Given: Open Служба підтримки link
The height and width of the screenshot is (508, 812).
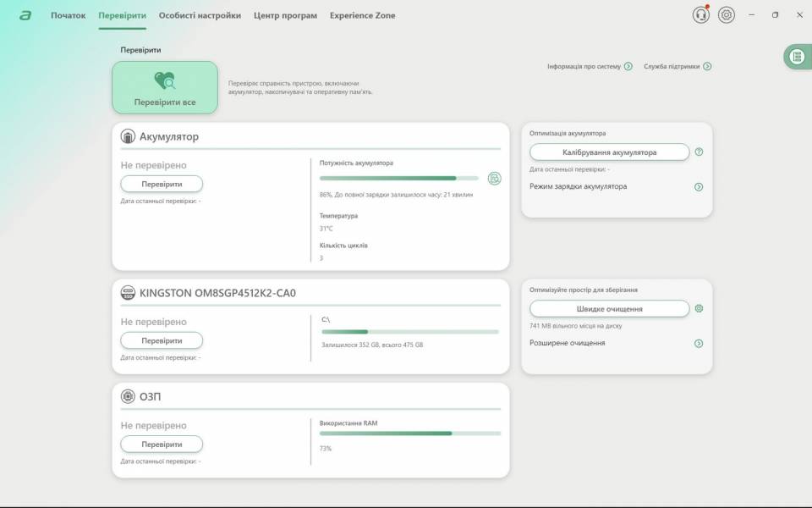Looking at the screenshot, I should (x=671, y=66).
